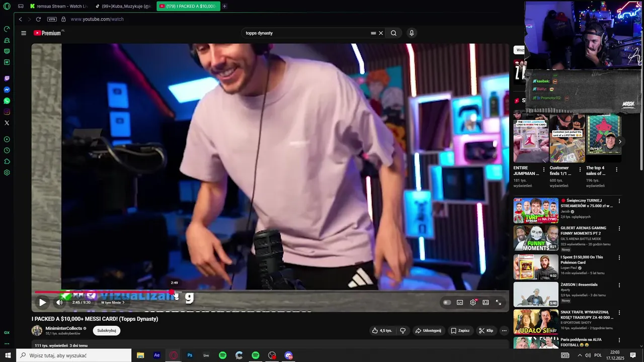Open X (Twitter) in the browser sidebar
644x362 pixels.
(x=7, y=123)
